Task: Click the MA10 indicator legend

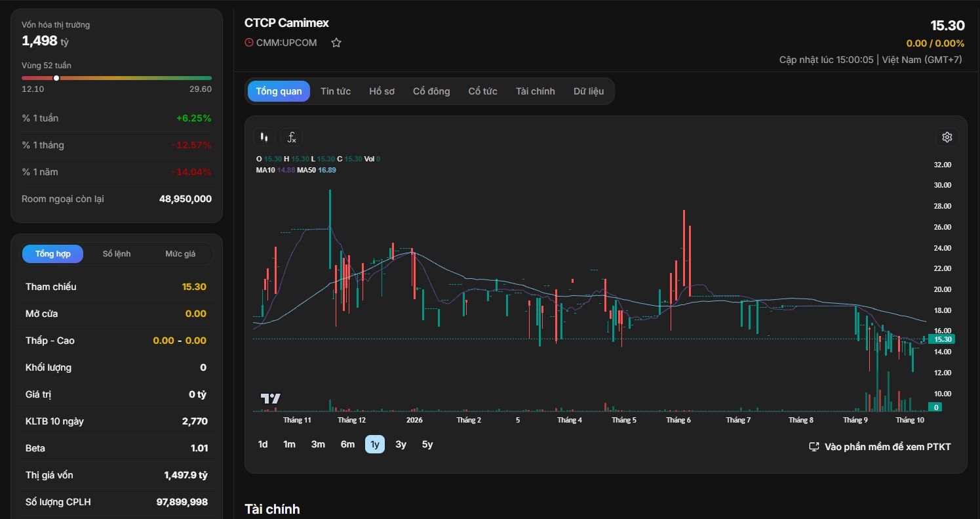Action: pyautogui.click(x=275, y=170)
